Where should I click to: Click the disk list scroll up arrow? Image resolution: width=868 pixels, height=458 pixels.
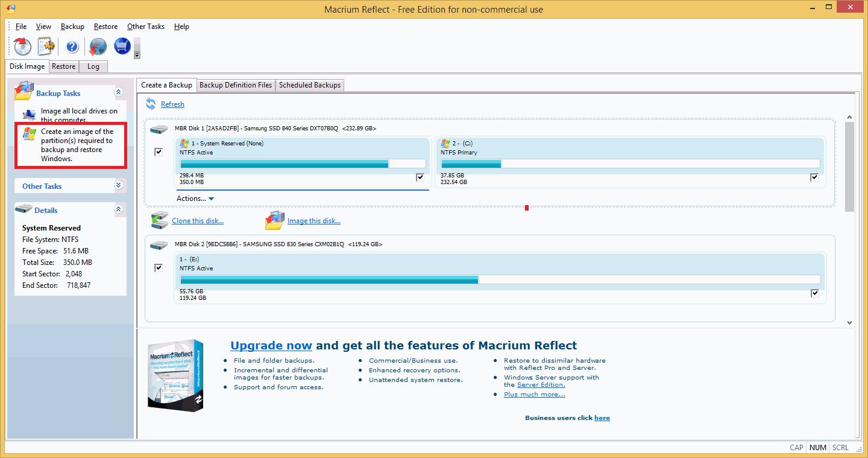[850, 117]
